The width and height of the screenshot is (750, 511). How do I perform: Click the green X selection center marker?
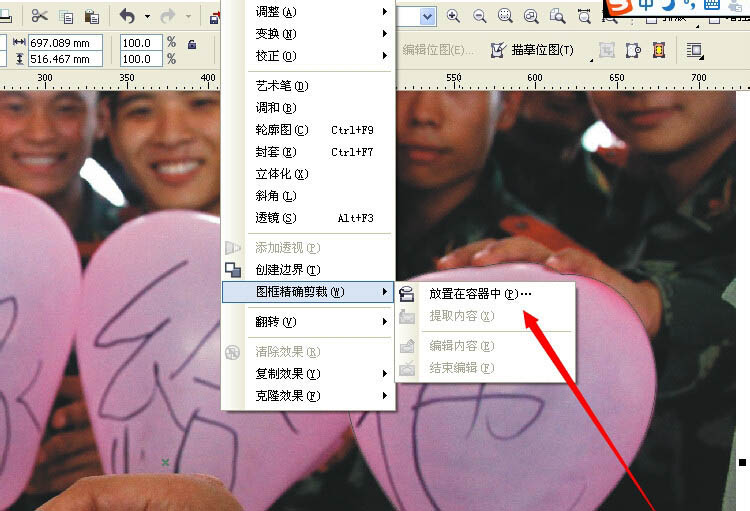165,462
